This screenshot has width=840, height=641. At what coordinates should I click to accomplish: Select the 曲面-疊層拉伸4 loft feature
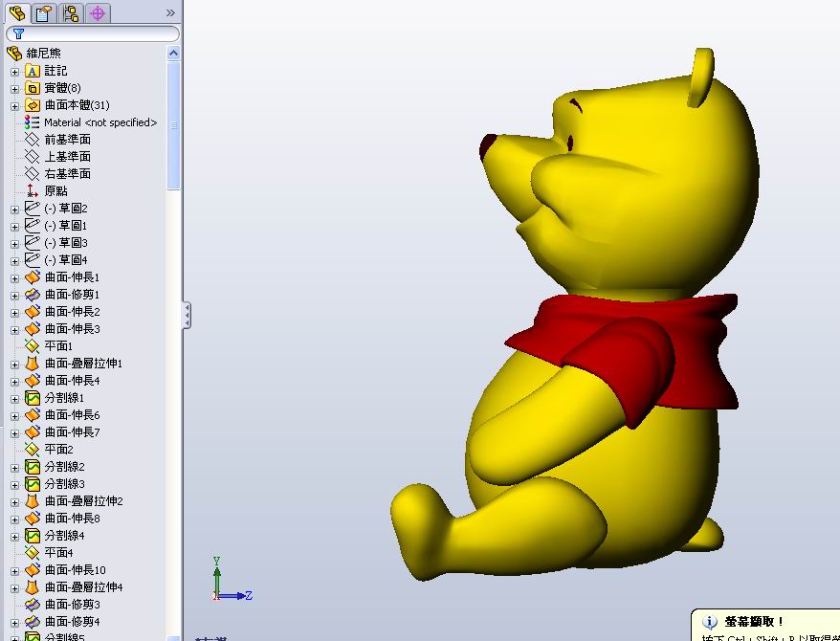[x=83, y=587]
